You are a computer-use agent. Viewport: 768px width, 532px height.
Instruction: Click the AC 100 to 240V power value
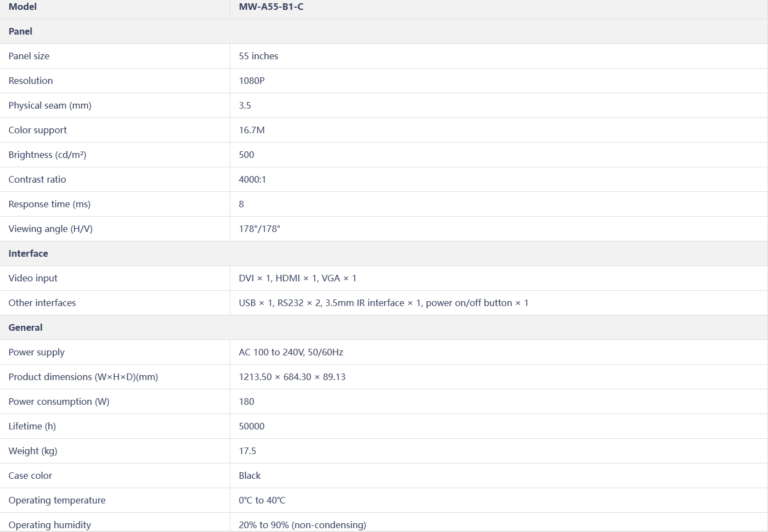click(291, 353)
